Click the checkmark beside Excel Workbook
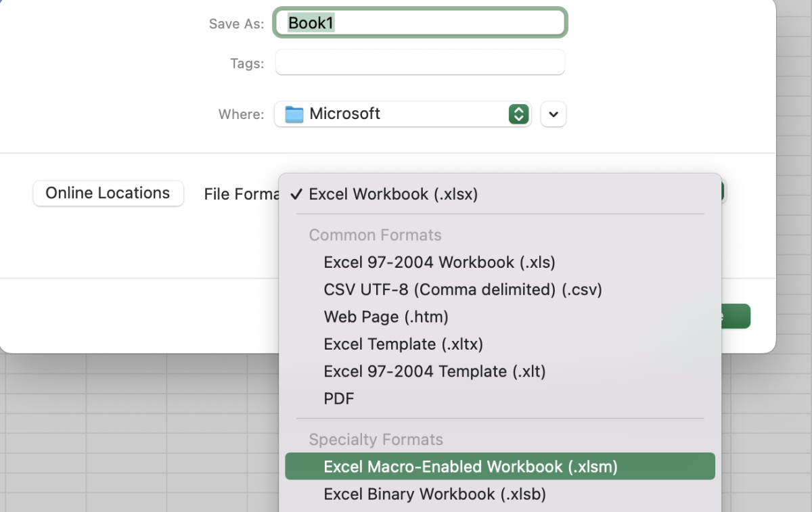Viewport: 812px width, 512px height. (296, 195)
